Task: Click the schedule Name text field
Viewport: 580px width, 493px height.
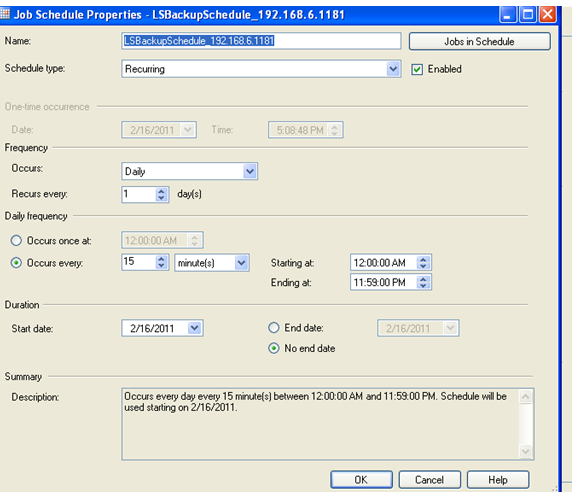Action: (x=261, y=41)
